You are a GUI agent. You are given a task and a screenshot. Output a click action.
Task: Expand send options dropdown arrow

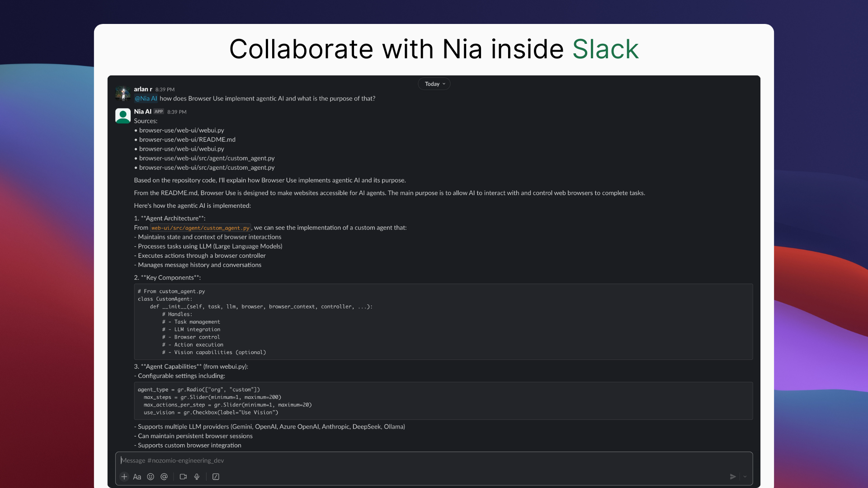tap(745, 477)
